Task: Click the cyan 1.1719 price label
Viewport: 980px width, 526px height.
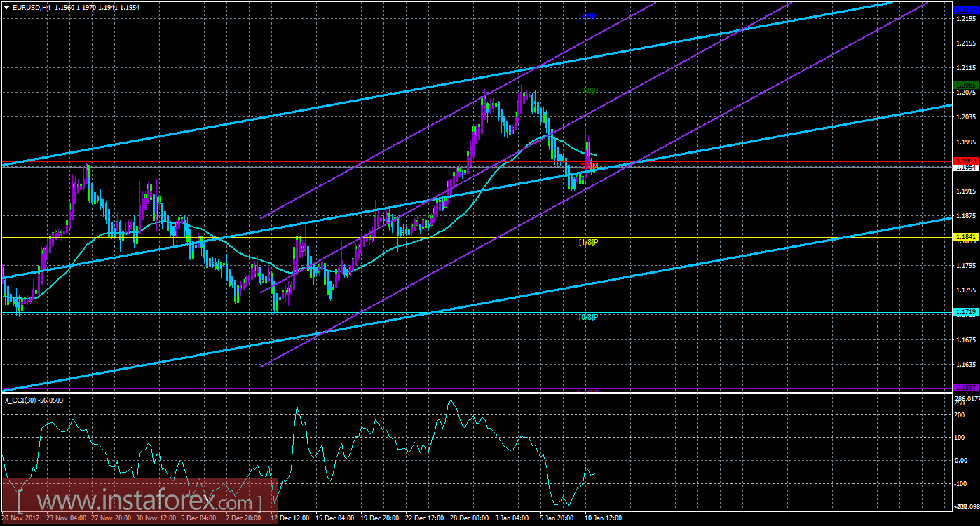Action: click(966, 311)
